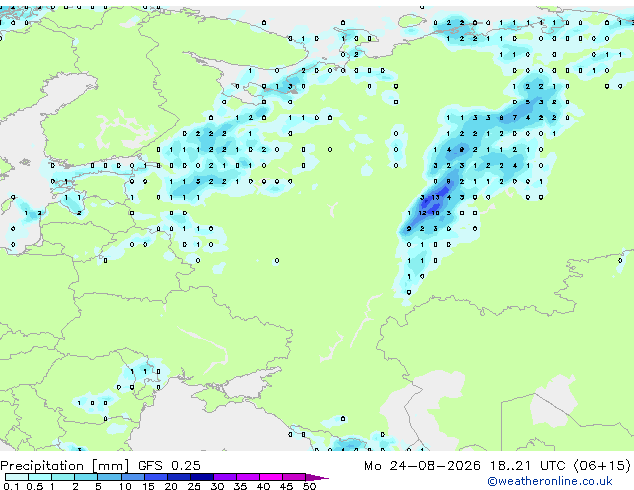Click the '(06+15)' forecast run label
The height and width of the screenshot is (490, 634).
click(602, 466)
